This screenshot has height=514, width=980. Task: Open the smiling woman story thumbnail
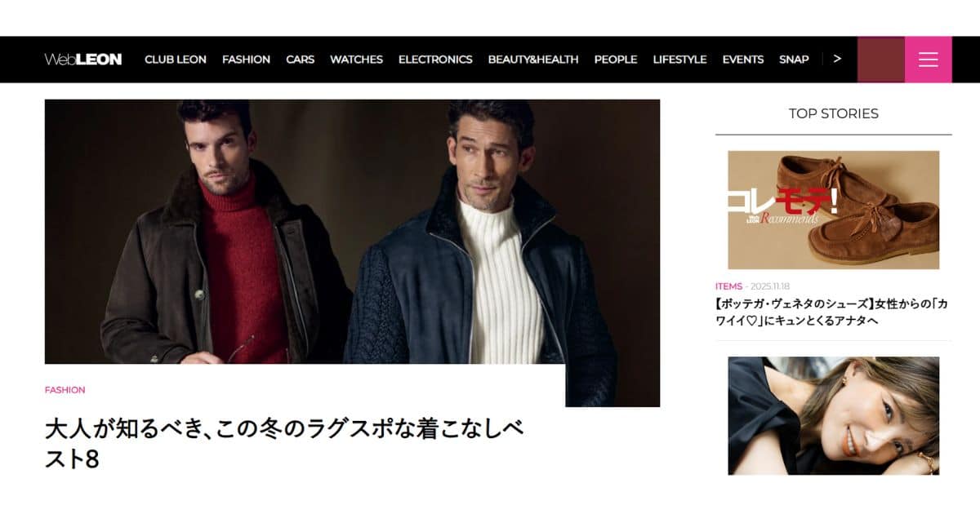point(834,416)
